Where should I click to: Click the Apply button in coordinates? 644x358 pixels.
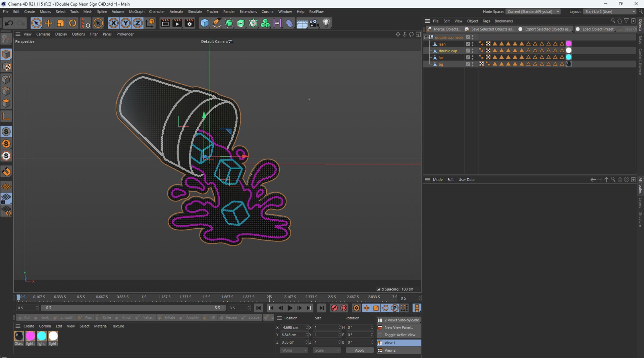(360, 350)
